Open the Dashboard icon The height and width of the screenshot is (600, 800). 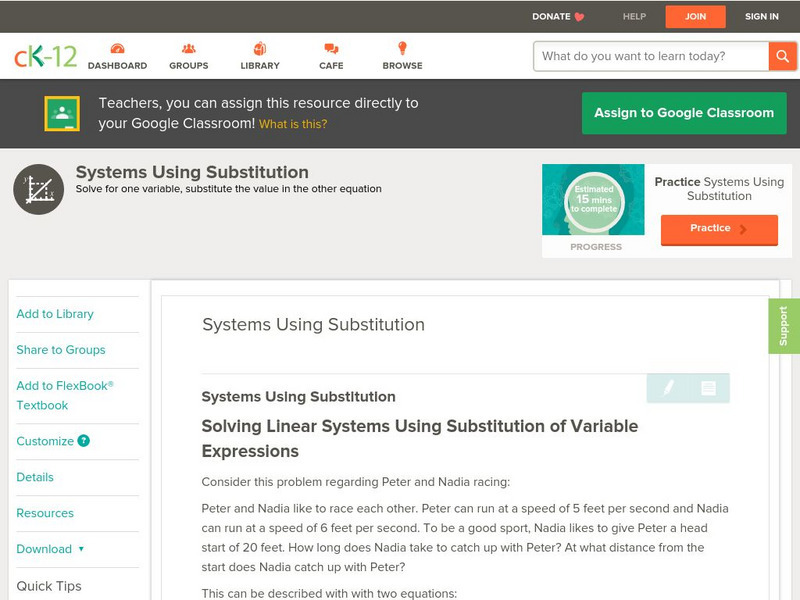point(117,49)
